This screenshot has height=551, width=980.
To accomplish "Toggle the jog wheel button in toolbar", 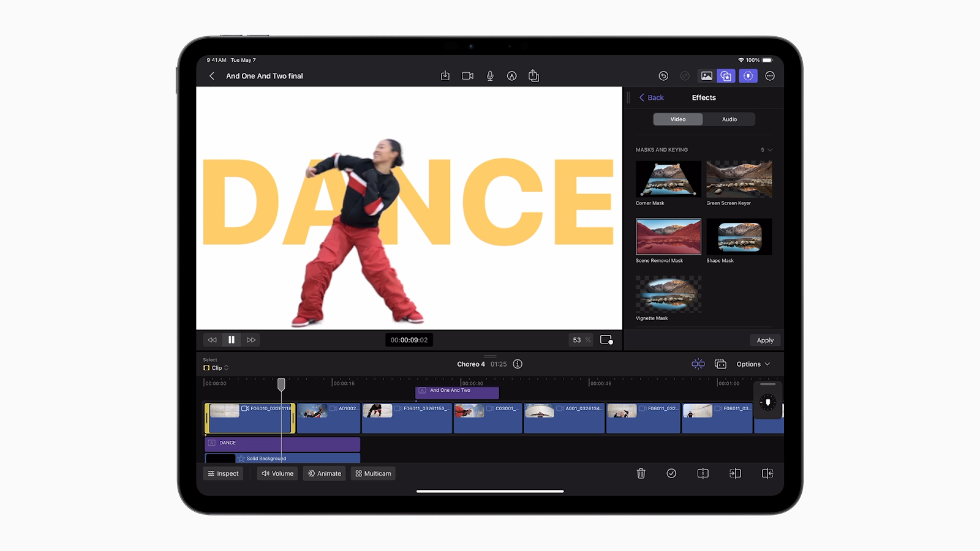I will [748, 76].
